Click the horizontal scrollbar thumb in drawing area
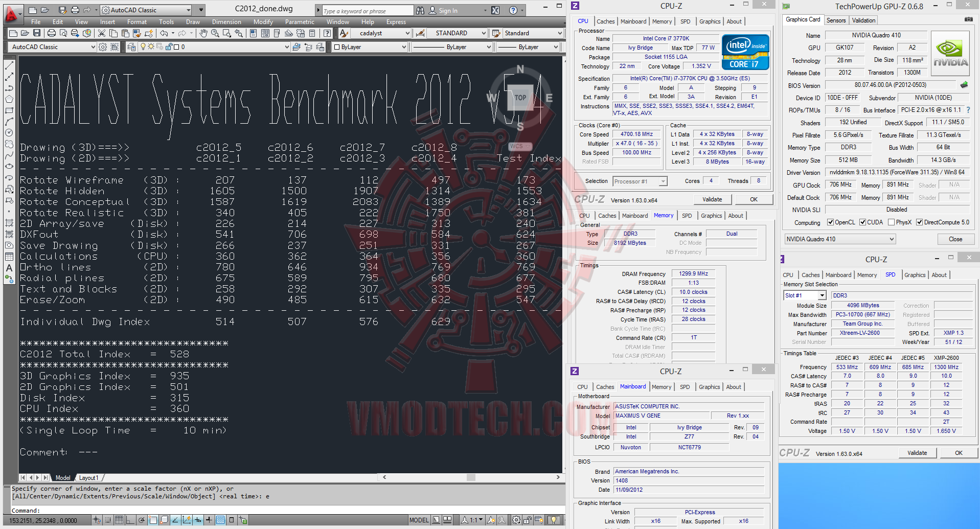Screen dimensions: 980x529 [x=471, y=477]
